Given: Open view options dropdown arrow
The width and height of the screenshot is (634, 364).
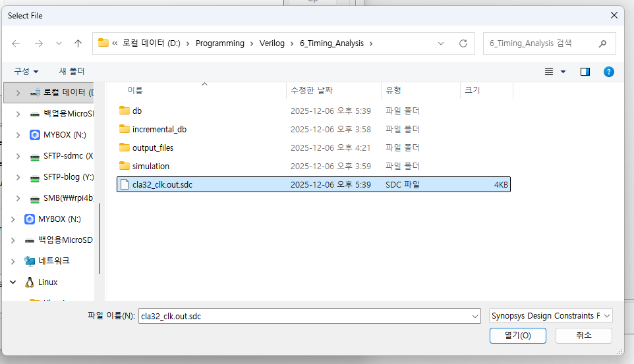Looking at the screenshot, I should [563, 72].
